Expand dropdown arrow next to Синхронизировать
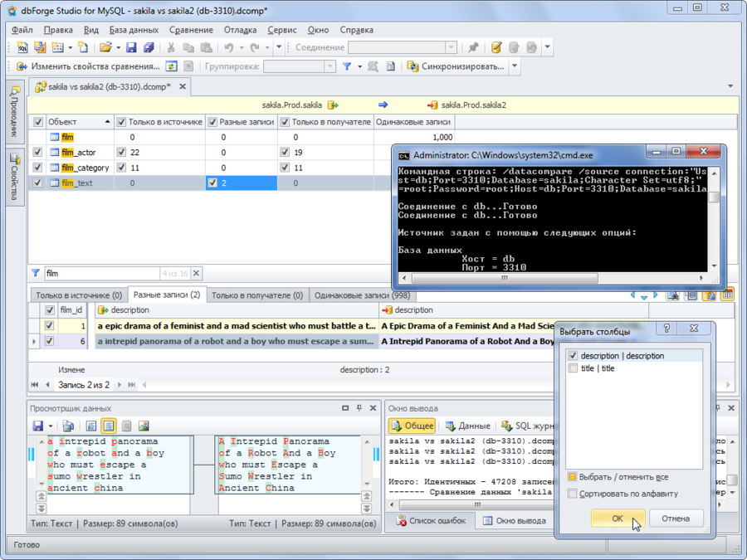747x560 pixels. point(515,66)
